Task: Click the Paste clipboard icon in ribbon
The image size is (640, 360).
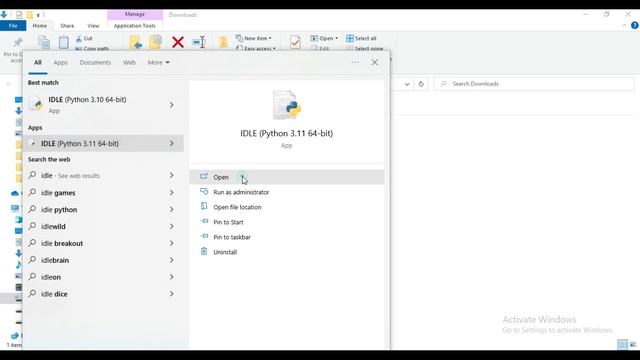Action: (63, 42)
